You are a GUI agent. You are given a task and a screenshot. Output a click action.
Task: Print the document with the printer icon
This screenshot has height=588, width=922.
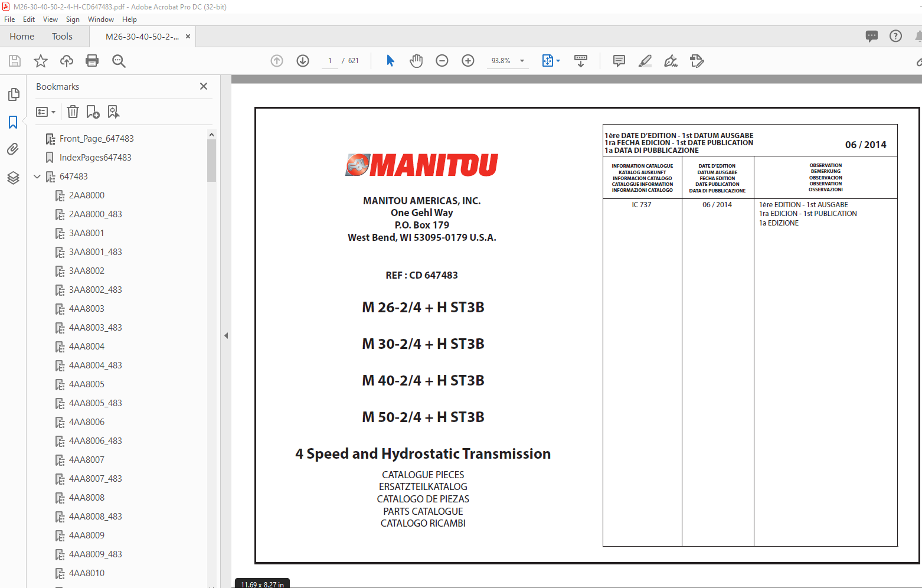click(92, 61)
